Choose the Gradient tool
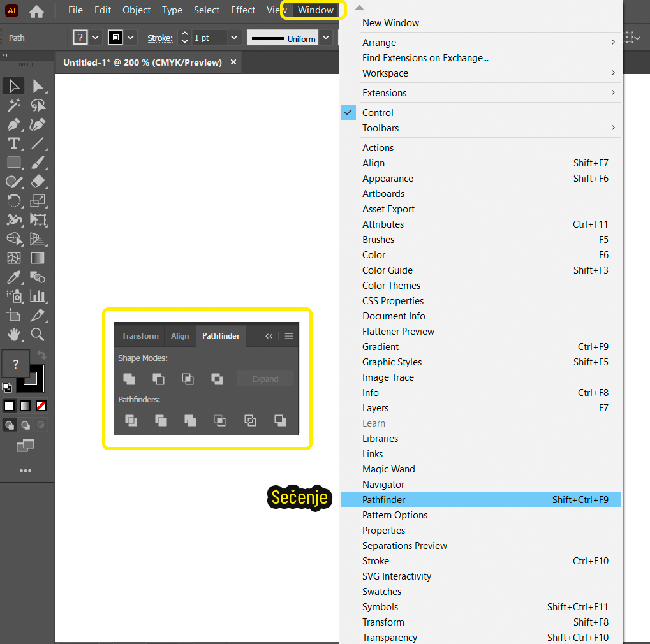The width and height of the screenshot is (650, 644). click(38, 258)
